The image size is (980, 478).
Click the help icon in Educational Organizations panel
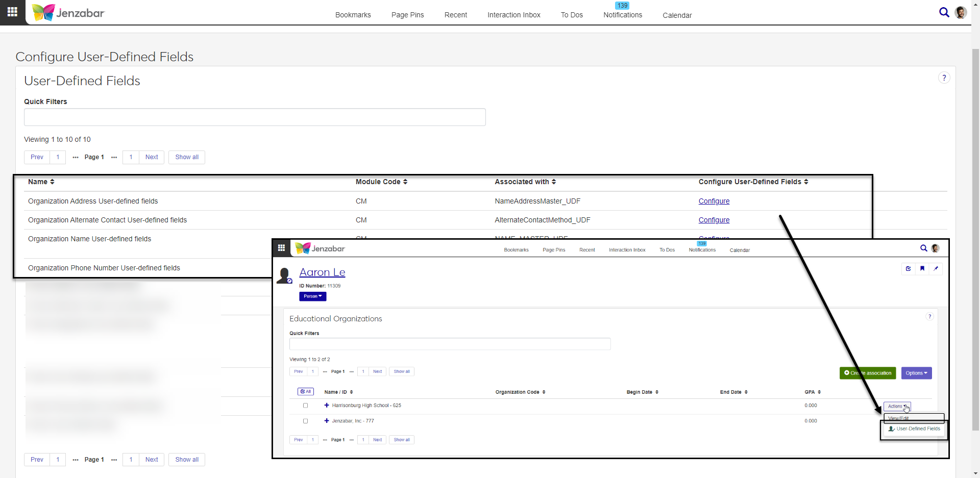[929, 316]
